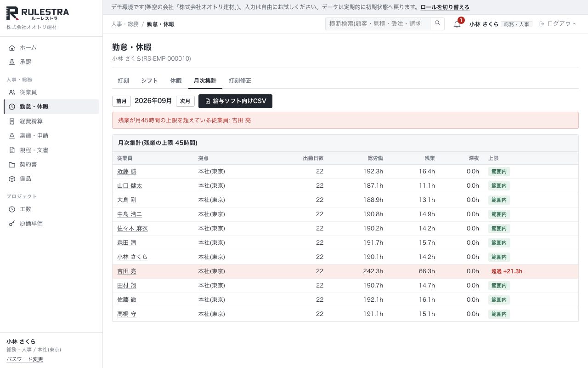Click the 超過 +21.3h status
The width and height of the screenshot is (588, 368).
coord(507,271)
